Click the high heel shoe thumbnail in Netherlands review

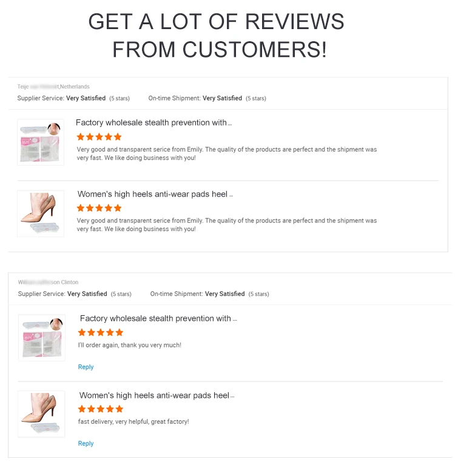pyautogui.click(x=41, y=213)
